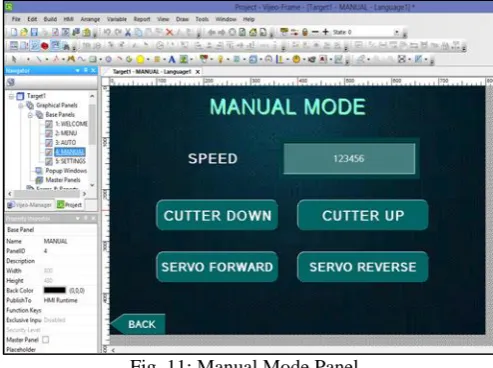Select the green image insert tool
493x368 pixels.
pyautogui.click(x=183, y=59)
